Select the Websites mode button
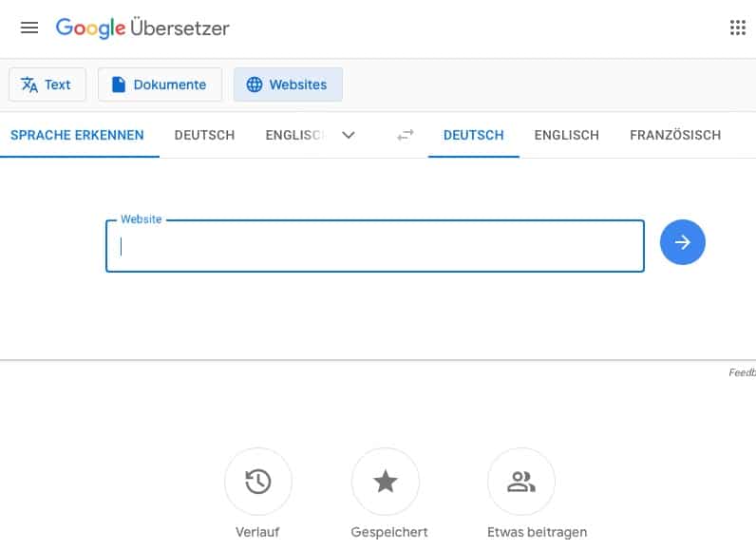 (288, 85)
